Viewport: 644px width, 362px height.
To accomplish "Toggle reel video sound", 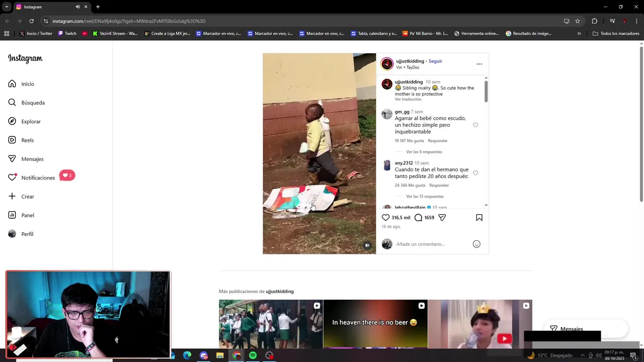I will pos(367,245).
